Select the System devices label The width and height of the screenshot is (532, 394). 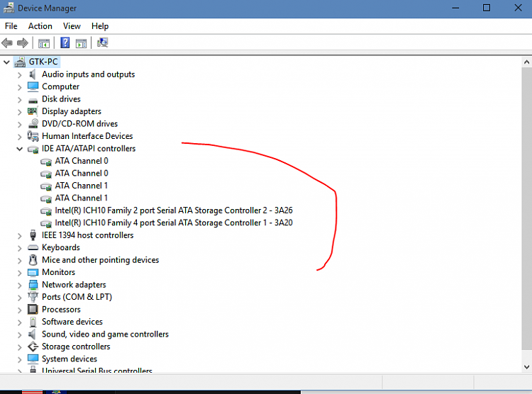pos(70,359)
